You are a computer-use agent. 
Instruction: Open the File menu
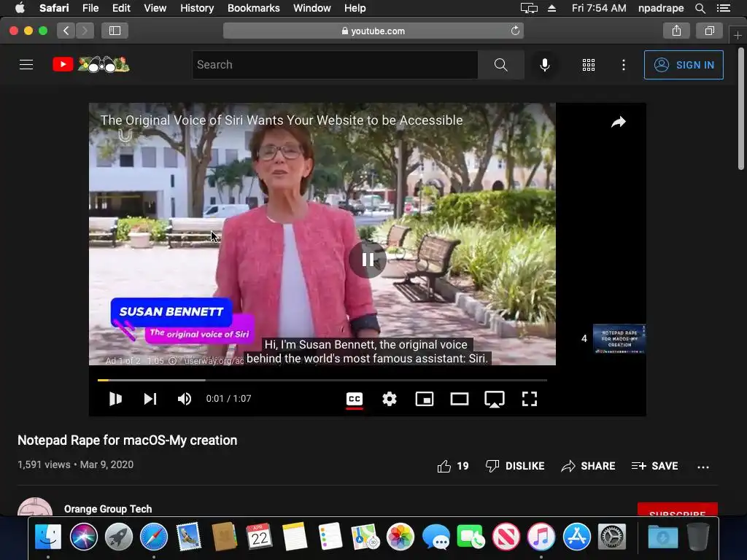[x=90, y=8]
